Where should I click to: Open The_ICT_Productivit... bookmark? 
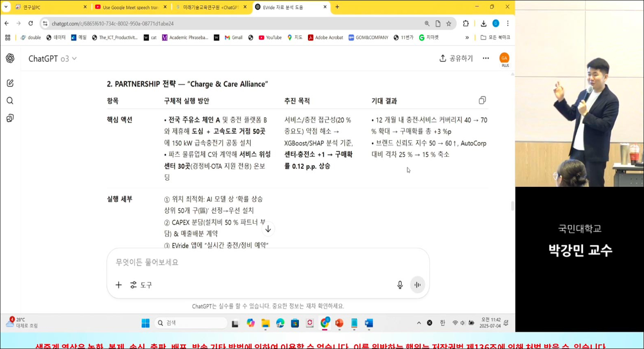coord(115,37)
